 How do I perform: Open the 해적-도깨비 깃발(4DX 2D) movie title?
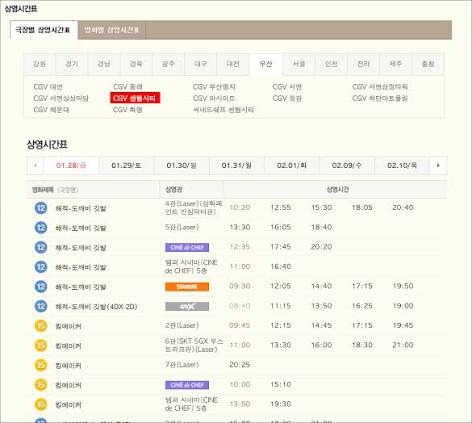pos(96,307)
